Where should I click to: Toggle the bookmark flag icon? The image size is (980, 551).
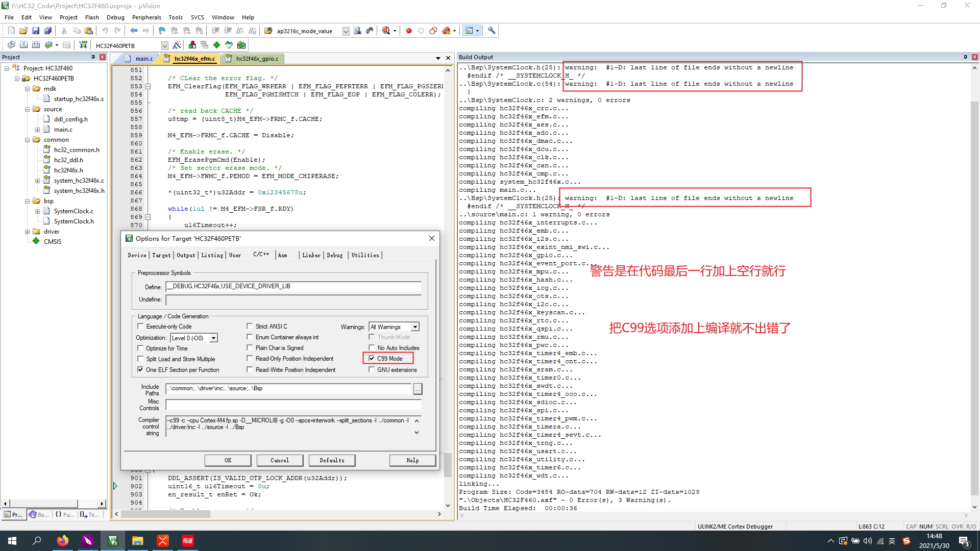(x=162, y=31)
